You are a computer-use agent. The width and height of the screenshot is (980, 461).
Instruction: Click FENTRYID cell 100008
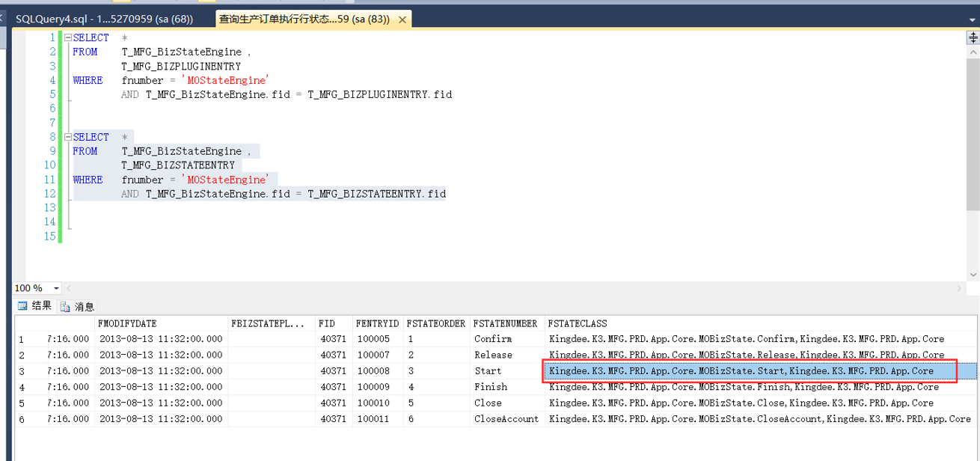[378, 371]
